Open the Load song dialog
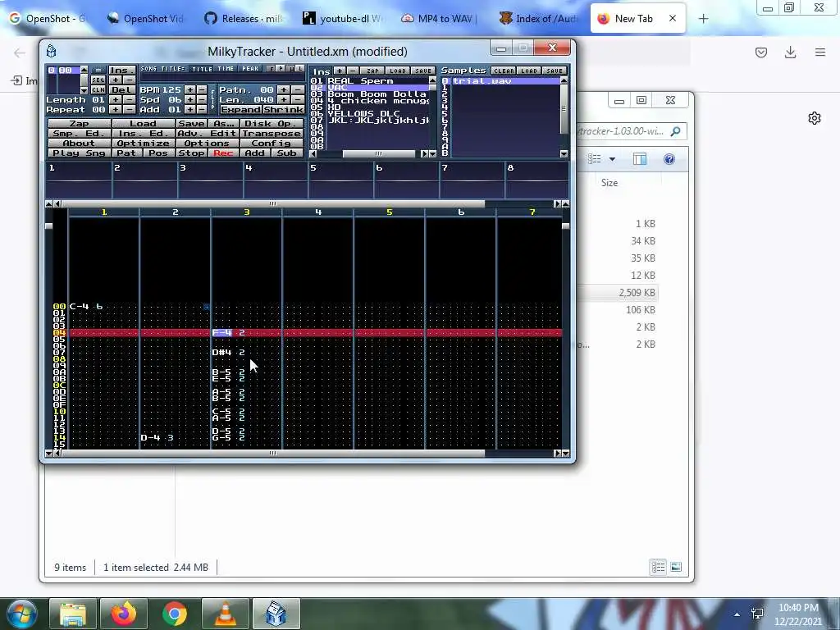Image resolution: width=840 pixels, height=630 pixels. click(143, 123)
